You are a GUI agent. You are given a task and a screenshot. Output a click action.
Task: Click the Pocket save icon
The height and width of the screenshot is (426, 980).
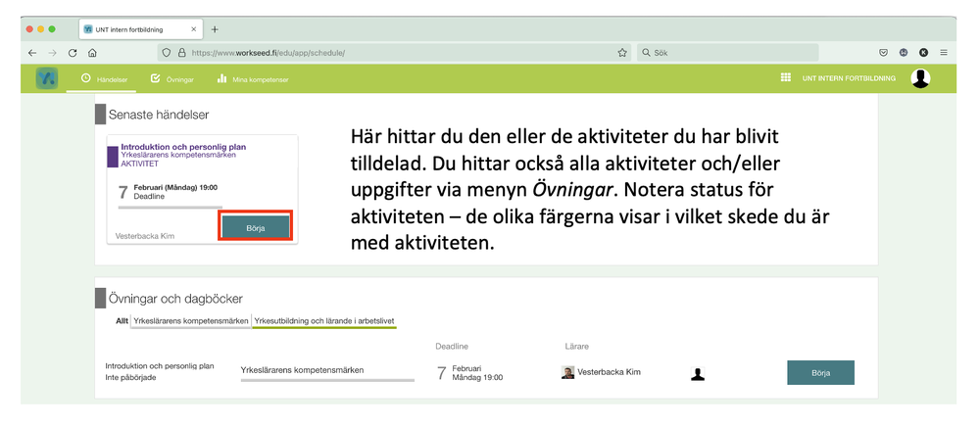[x=883, y=53]
